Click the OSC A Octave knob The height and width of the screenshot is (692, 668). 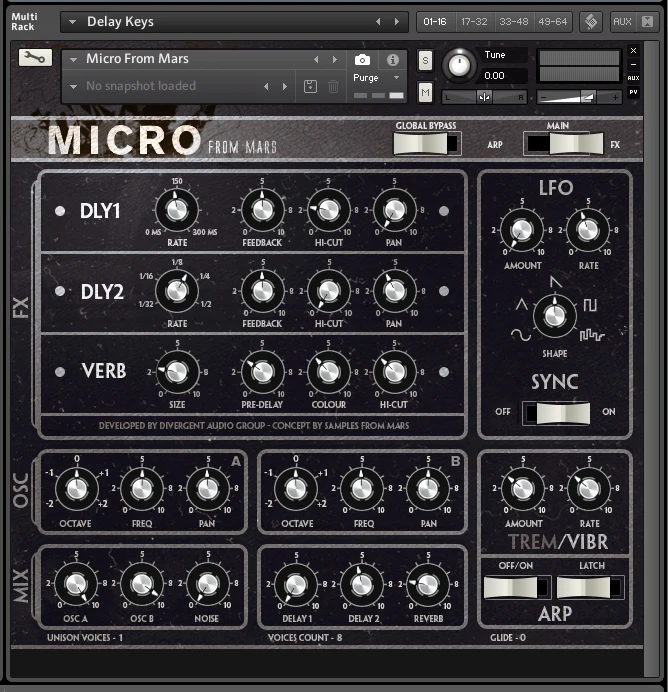tap(76, 489)
